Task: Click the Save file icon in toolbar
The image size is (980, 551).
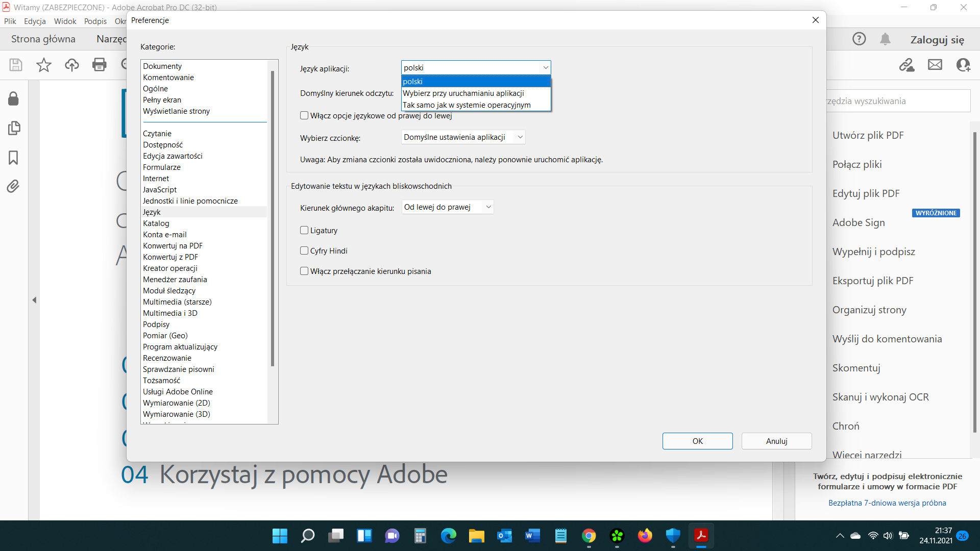Action: [16, 65]
